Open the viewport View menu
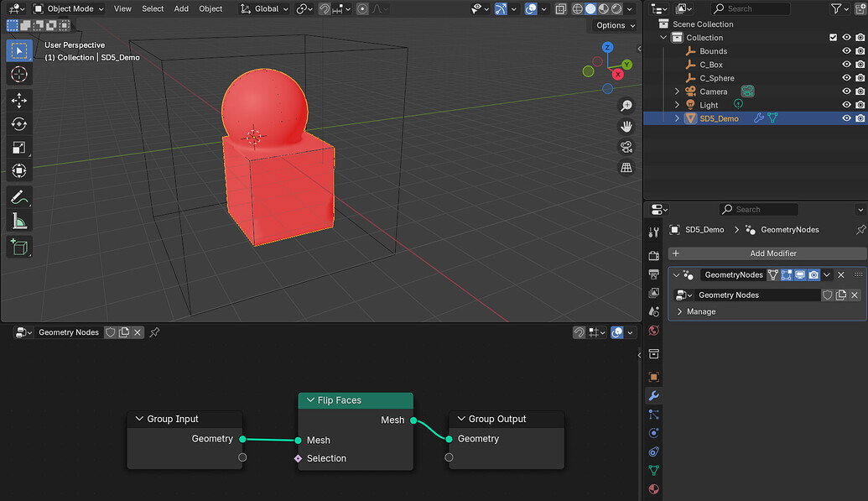The width and height of the screenshot is (868, 501). coord(122,9)
